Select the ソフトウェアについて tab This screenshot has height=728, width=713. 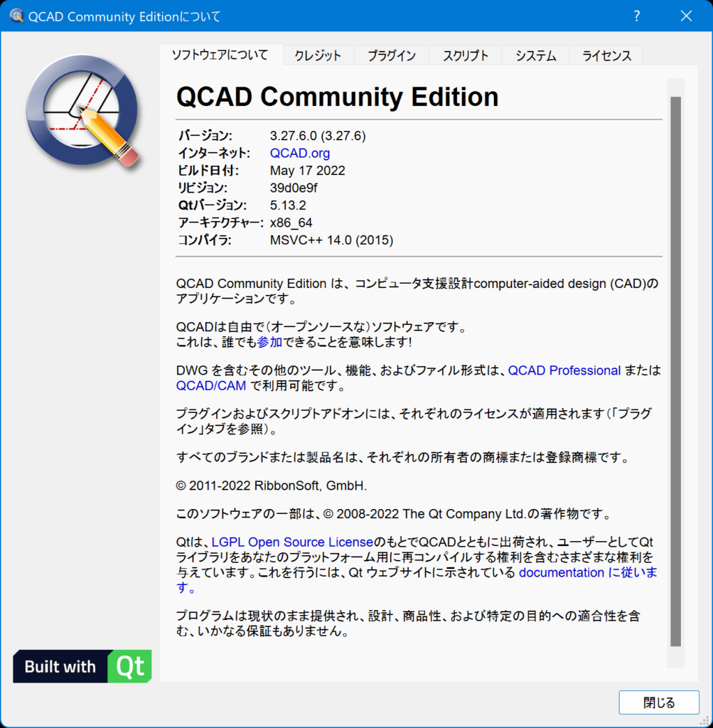(x=220, y=55)
